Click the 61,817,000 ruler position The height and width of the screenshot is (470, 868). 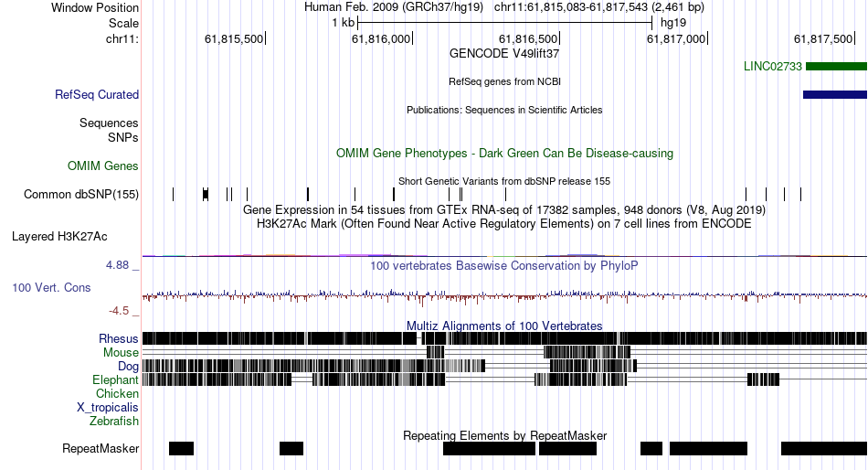(676, 38)
